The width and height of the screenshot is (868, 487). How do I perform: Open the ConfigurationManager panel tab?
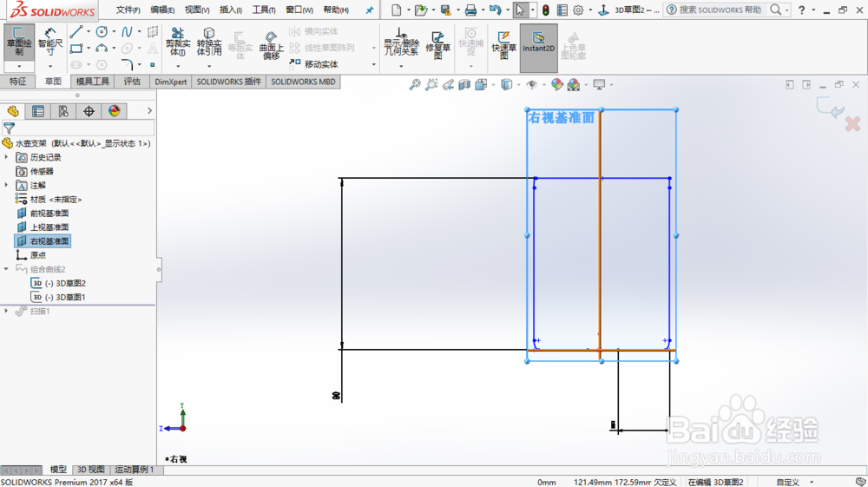pyautogui.click(x=63, y=111)
